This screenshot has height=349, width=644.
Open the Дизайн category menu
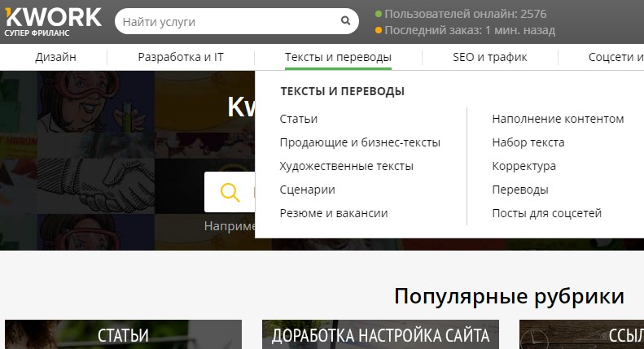[55, 57]
